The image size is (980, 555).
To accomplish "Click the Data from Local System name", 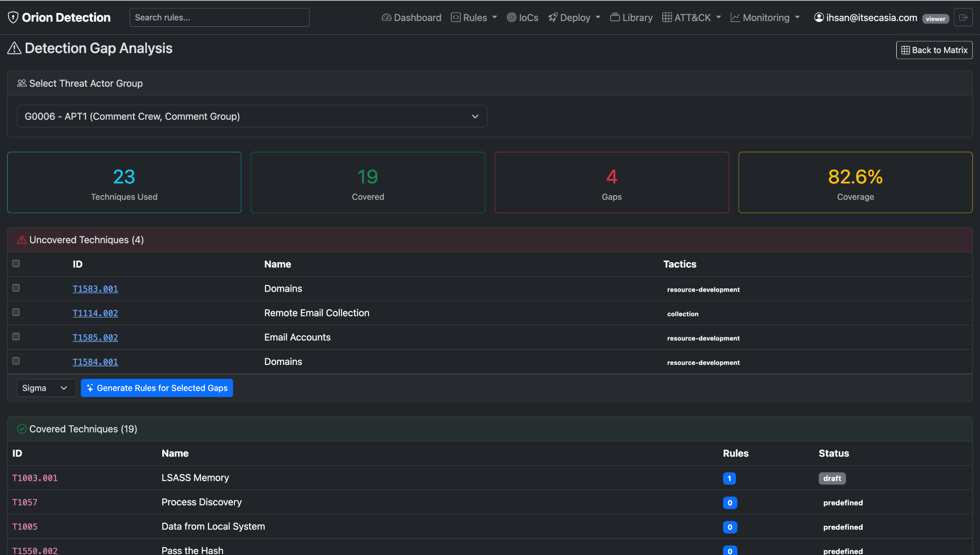I will (x=213, y=527).
